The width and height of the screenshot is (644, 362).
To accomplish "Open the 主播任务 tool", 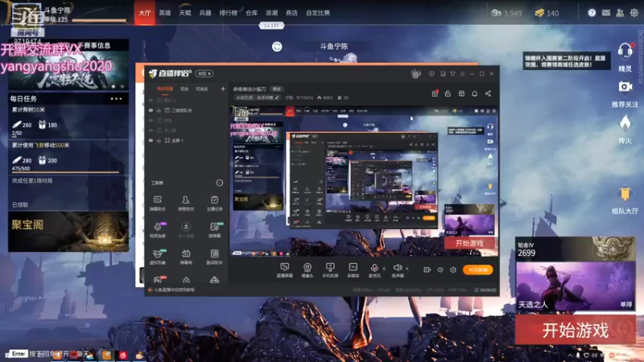I will 214,204.
